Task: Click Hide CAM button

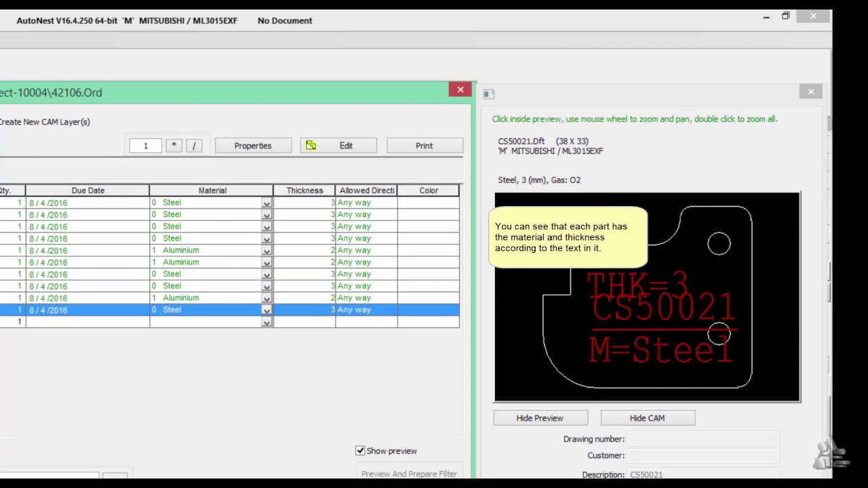Action: [647, 418]
